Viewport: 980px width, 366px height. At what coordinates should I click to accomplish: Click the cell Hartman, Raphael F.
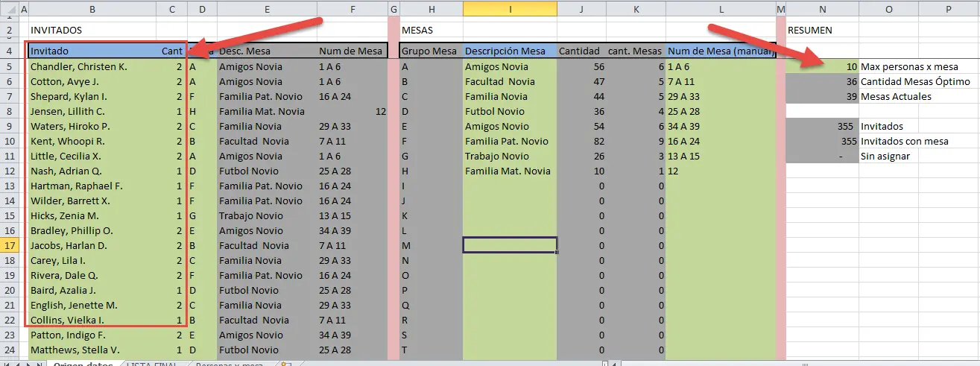pyautogui.click(x=92, y=186)
